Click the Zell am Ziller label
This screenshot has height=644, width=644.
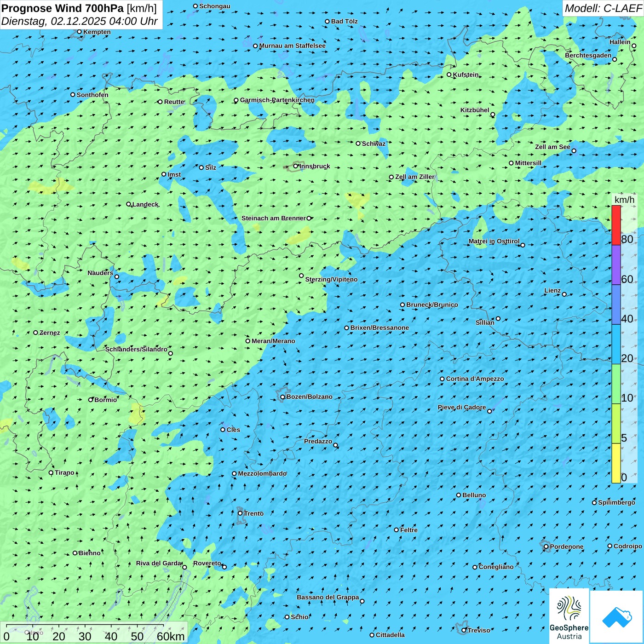415,177
